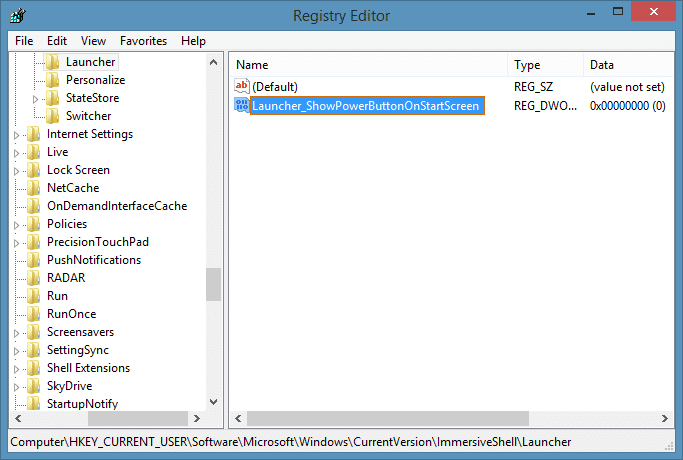
Task: Expand the Screensavers key
Action: 17,333
